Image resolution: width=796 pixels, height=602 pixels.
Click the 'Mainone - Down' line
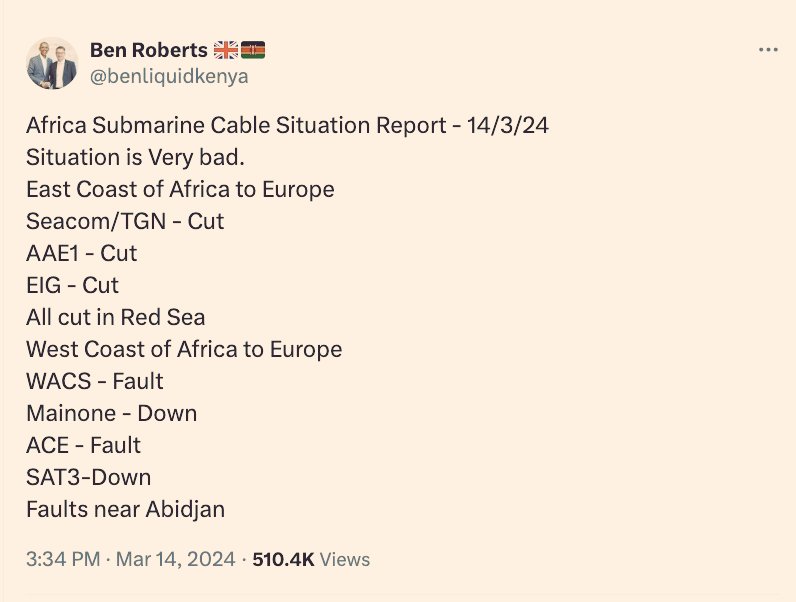tap(112, 413)
